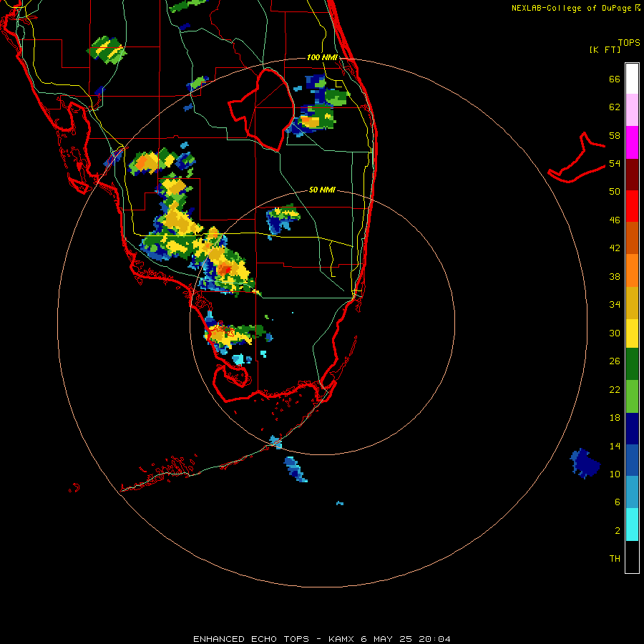This screenshot has width=644, height=644.
Task: Select the dark red 54 kft swatch
Action: point(632,175)
